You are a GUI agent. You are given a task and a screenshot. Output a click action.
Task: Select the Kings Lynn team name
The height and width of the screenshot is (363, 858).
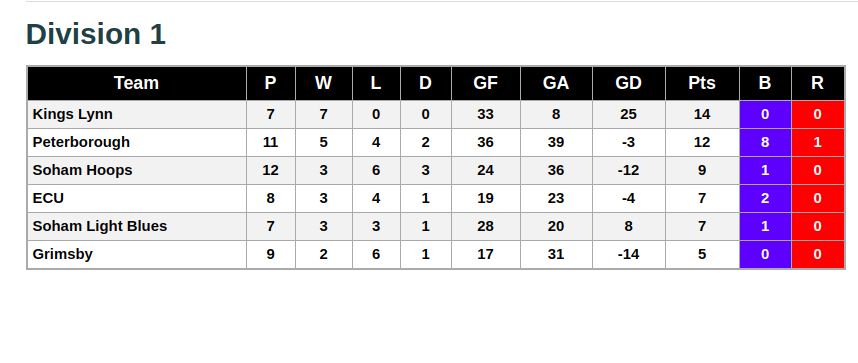pos(73,114)
